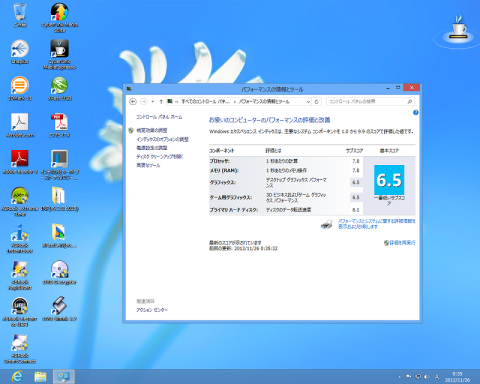Launch ASRock InstantBoot shortcut

[x=20, y=238]
